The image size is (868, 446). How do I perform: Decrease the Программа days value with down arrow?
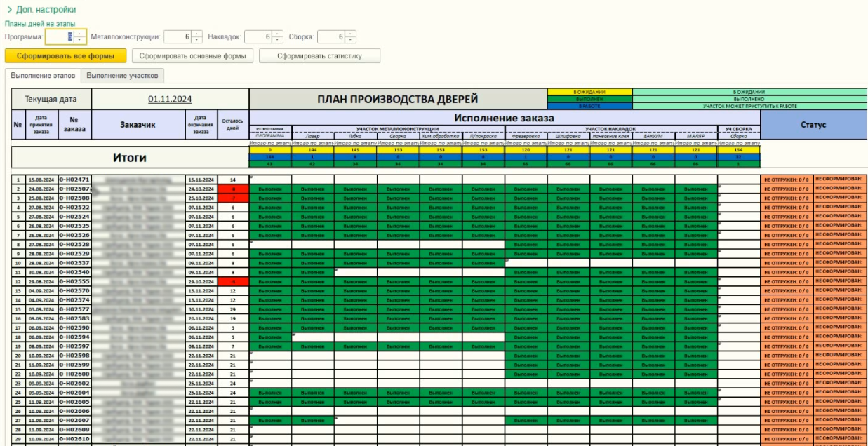[x=79, y=39]
